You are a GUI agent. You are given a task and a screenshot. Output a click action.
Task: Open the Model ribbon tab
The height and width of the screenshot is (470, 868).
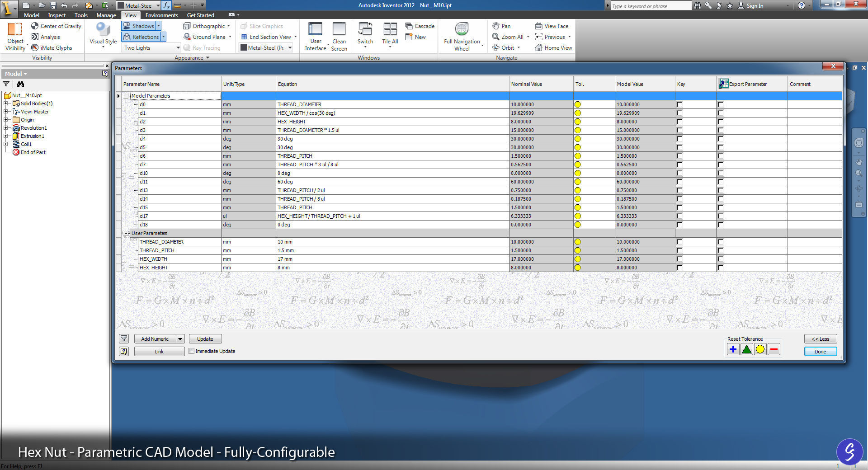(x=32, y=15)
